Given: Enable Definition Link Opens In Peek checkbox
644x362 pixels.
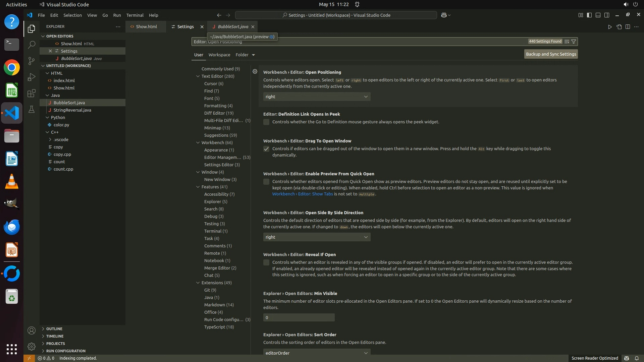Looking at the screenshot, I should coord(266,122).
